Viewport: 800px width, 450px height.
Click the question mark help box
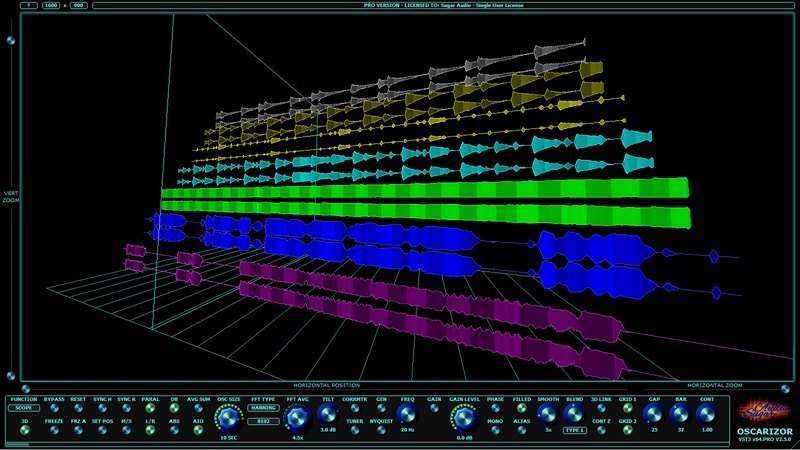(x=29, y=5)
